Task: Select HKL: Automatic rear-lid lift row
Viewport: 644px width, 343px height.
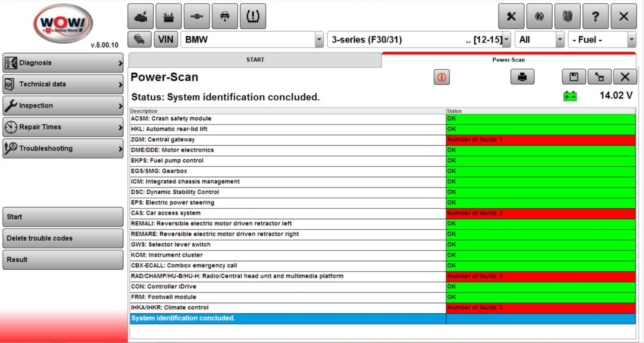Action: 383,129
